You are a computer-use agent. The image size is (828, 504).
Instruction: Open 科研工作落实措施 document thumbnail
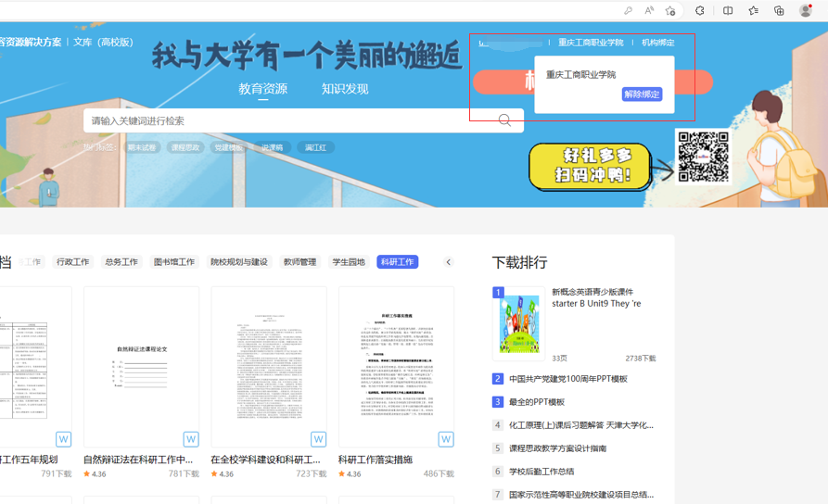point(396,367)
